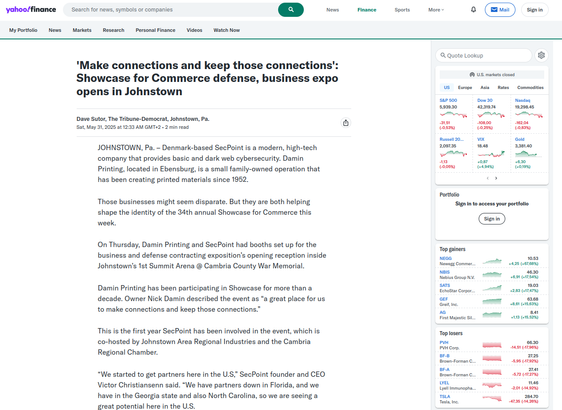Select the Asia markets tab
Screen dimensions: 562x410
[485, 87]
